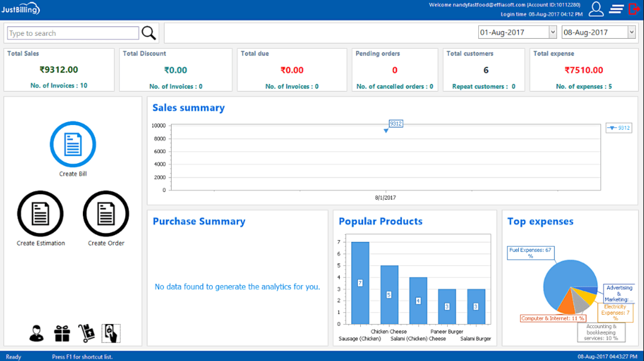Open Create Estimation

click(x=41, y=213)
